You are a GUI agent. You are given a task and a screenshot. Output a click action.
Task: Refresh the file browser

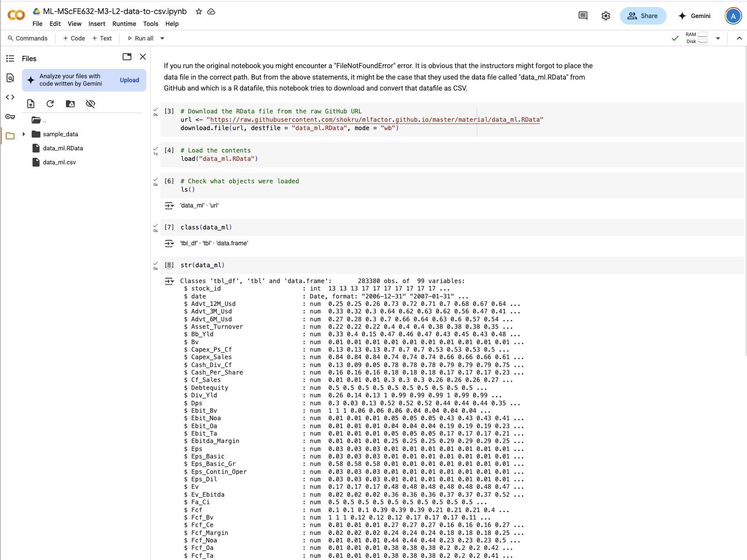[50, 104]
